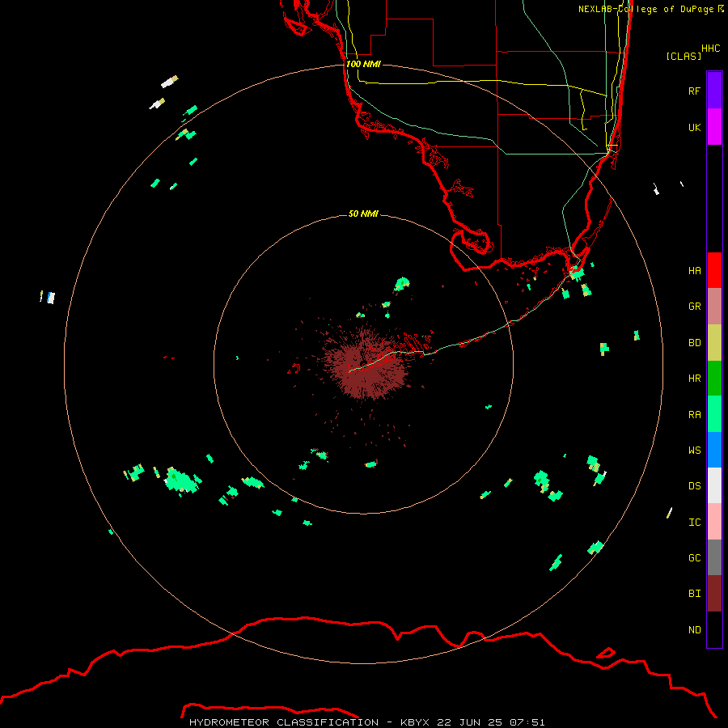Click the RF purple legend swatch
The image size is (728, 728).
click(714, 91)
